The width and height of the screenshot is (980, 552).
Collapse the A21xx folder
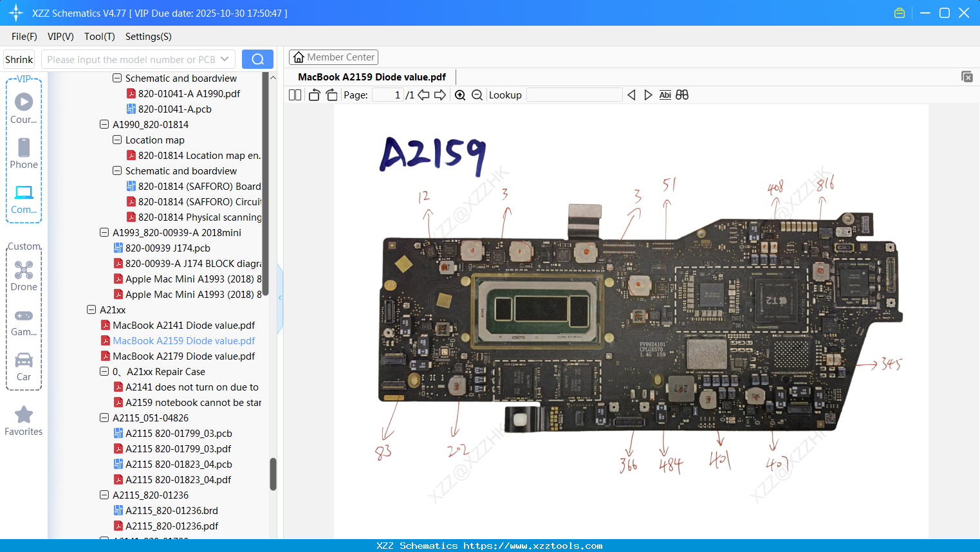(91, 310)
